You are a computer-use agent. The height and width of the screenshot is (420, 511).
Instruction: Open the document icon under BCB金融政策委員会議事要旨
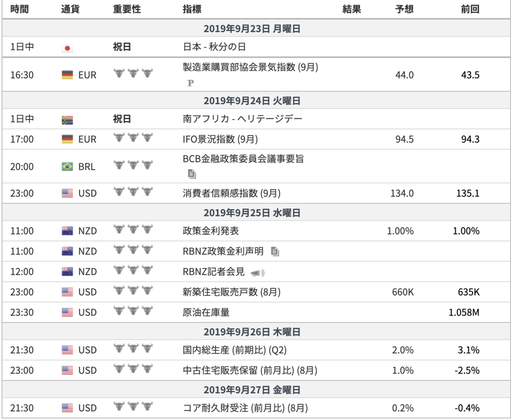(x=191, y=174)
